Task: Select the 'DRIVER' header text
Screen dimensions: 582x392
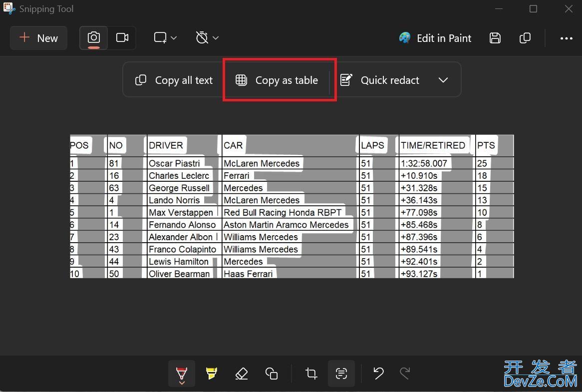Action: (166, 145)
